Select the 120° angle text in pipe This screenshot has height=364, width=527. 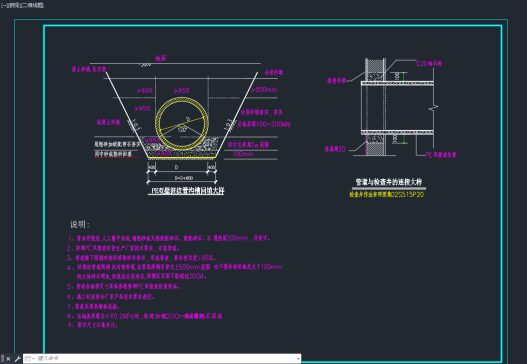coord(182,130)
